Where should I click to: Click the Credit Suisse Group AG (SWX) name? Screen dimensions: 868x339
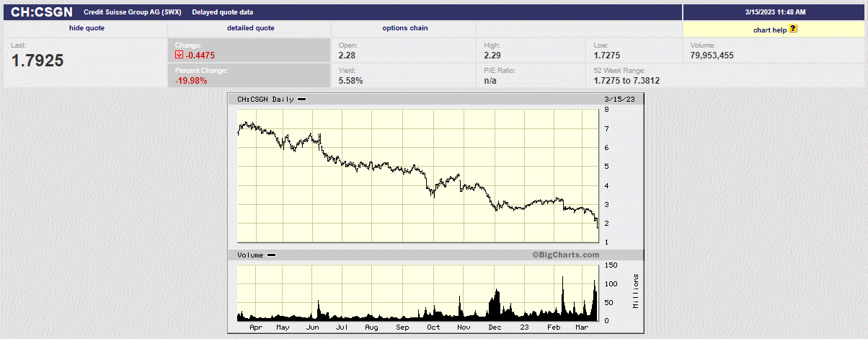click(x=133, y=12)
